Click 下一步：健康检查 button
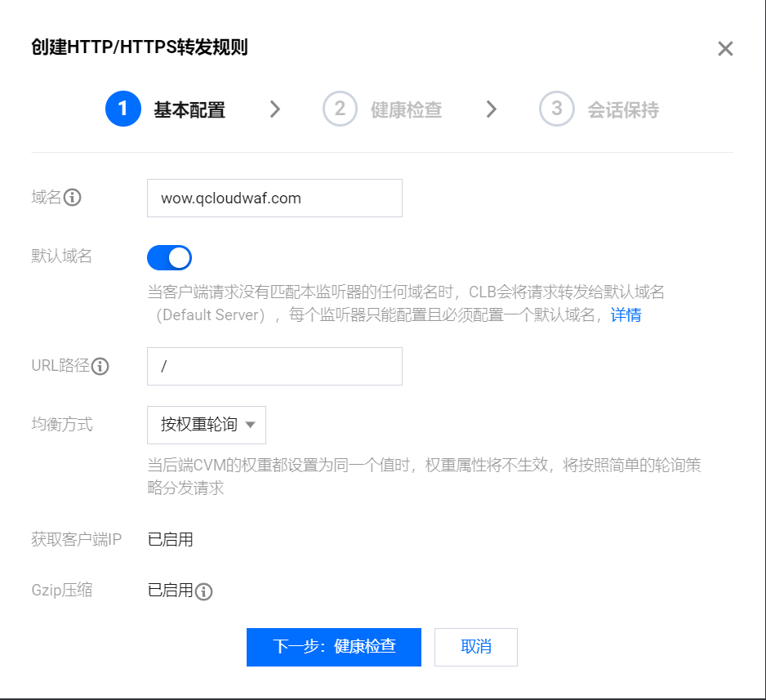The image size is (766, 700). 334,647
